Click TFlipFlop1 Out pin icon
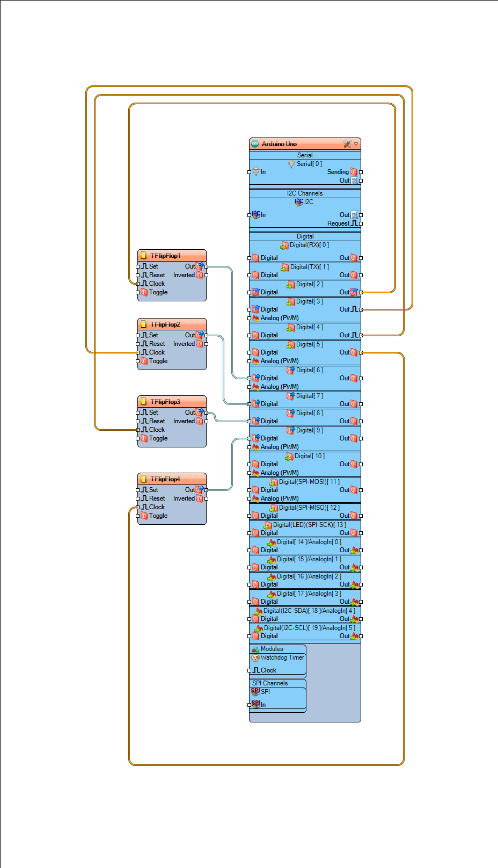498x868 pixels. 200,266
